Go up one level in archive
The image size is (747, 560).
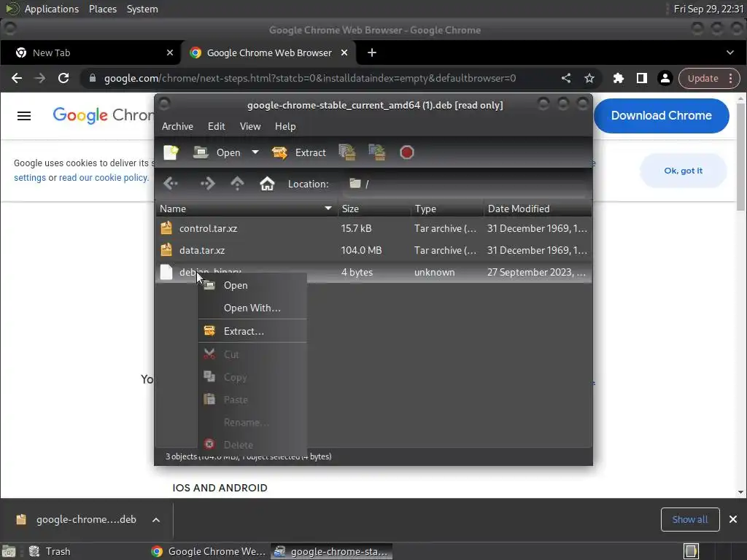[x=237, y=184]
